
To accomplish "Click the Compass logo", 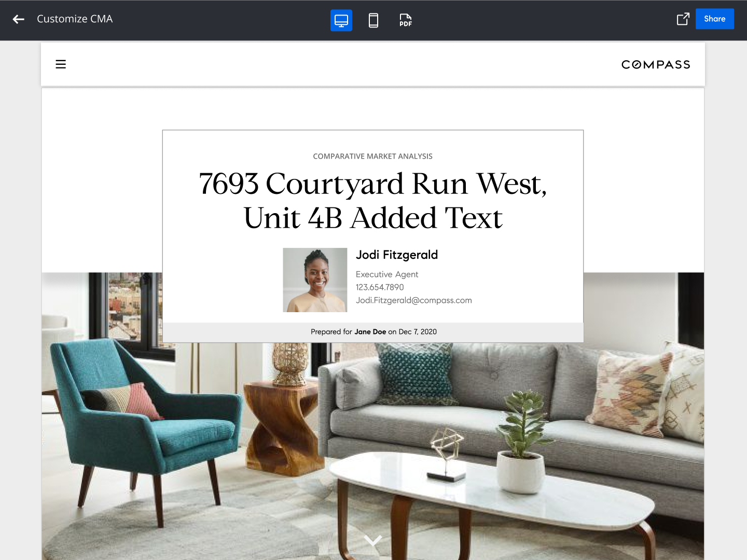I will [656, 64].
